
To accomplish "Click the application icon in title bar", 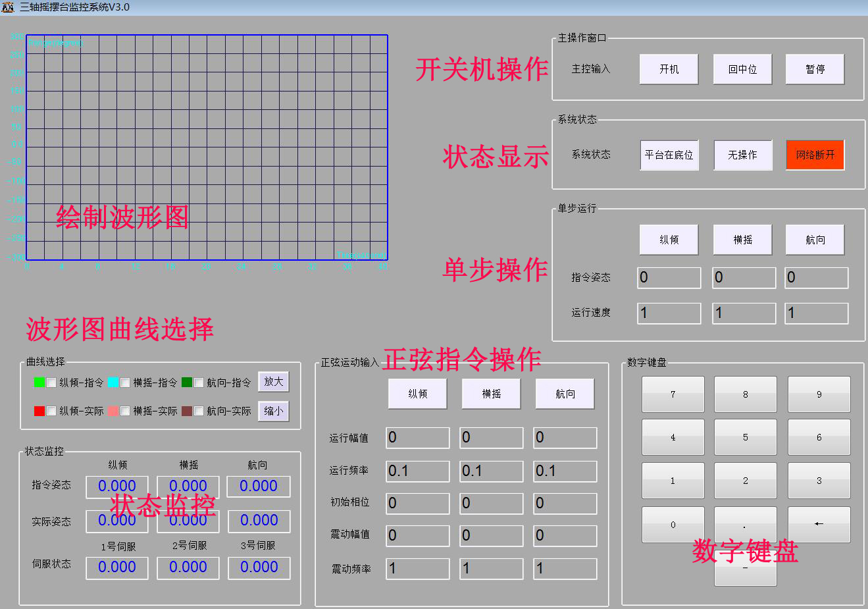I will (x=9, y=7).
